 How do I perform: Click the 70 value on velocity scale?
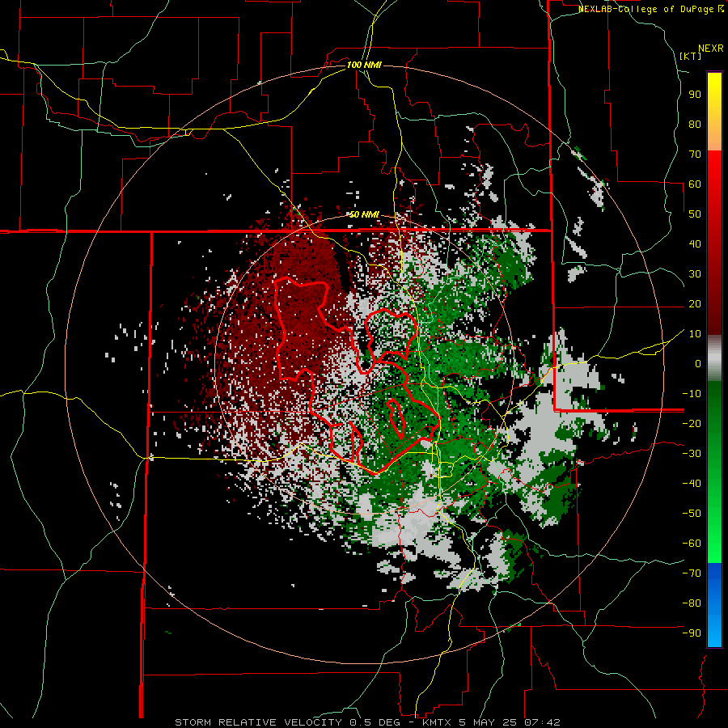(x=695, y=154)
